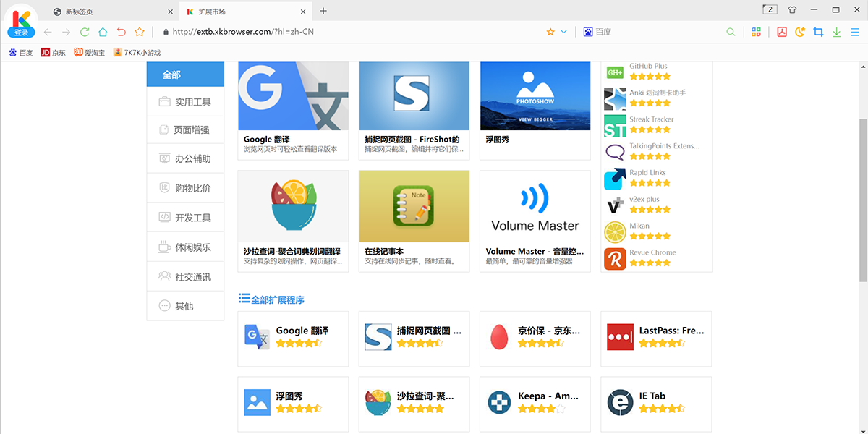Screen dimensions: 868x434
Task: Open the home page icon
Action: point(103,32)
